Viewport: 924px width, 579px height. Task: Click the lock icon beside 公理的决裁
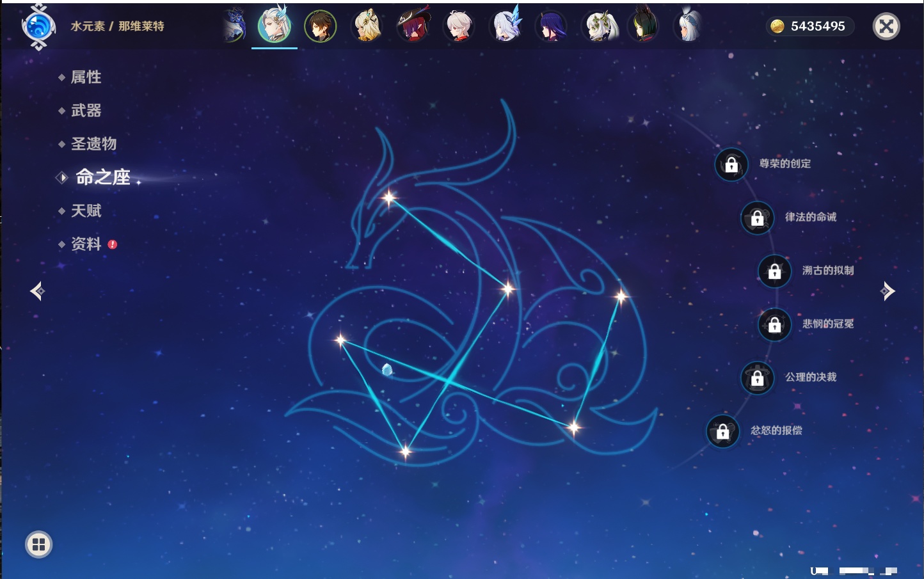pos(757,377)
